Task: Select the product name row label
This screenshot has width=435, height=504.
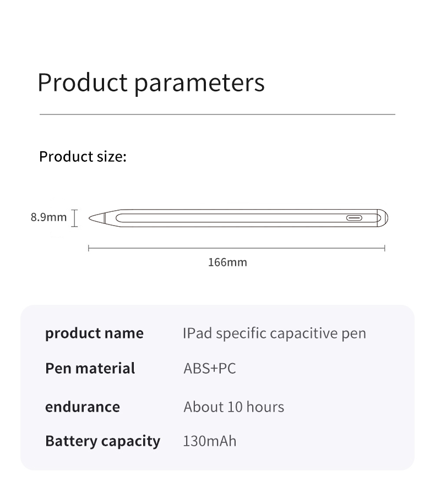Action: click(x=94, y=333)
